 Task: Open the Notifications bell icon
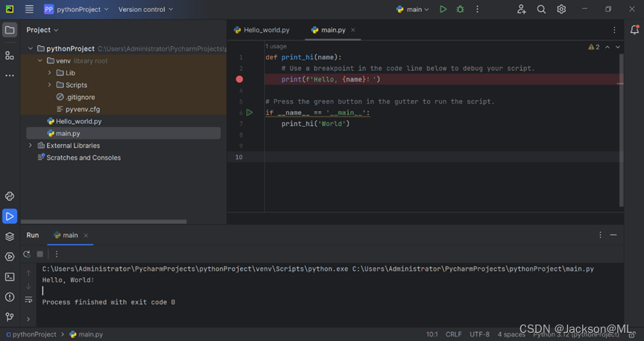634,30
